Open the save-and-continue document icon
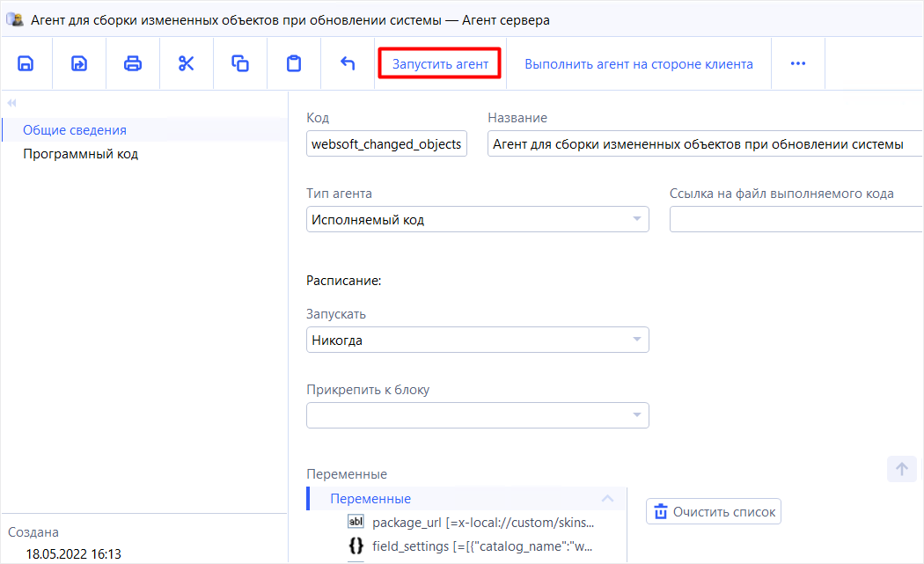Viewport: 924px width, 564px height. pyautogui.click(x=79, y=62)
